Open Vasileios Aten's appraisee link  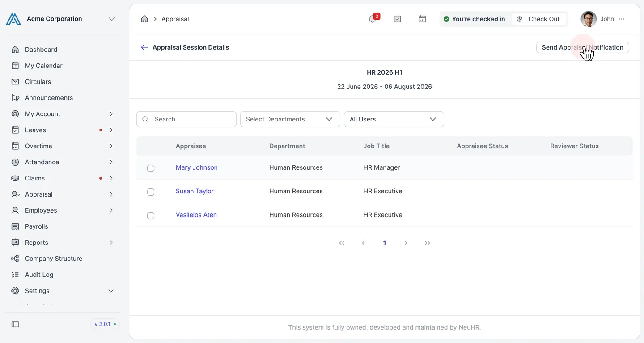[x=196, y=215]
